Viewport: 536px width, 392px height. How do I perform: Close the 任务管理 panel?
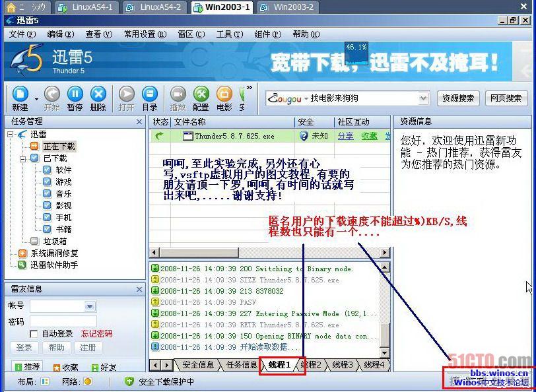(x=139, y=121)
